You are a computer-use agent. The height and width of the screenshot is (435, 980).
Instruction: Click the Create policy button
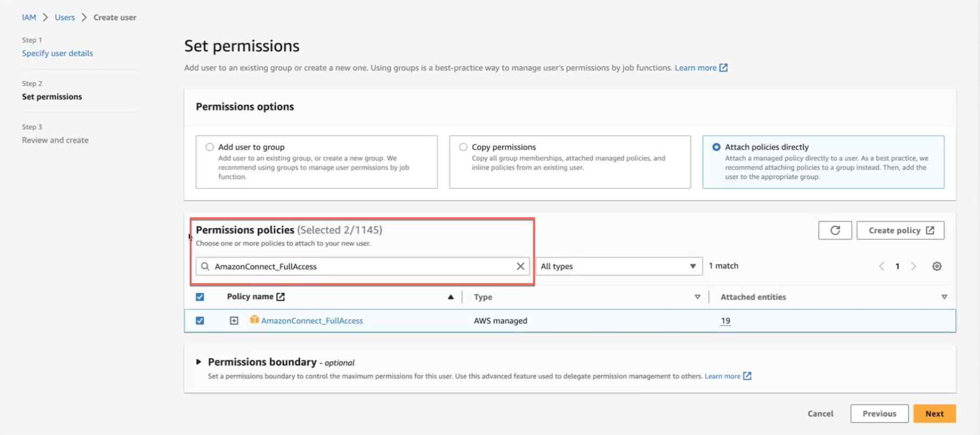[900, 230]
